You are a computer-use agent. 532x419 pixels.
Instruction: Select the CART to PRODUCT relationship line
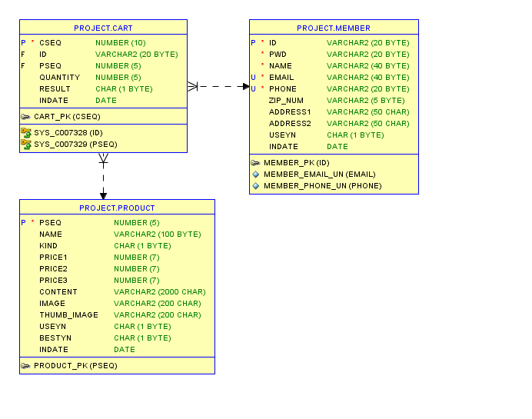coord(104,176)
